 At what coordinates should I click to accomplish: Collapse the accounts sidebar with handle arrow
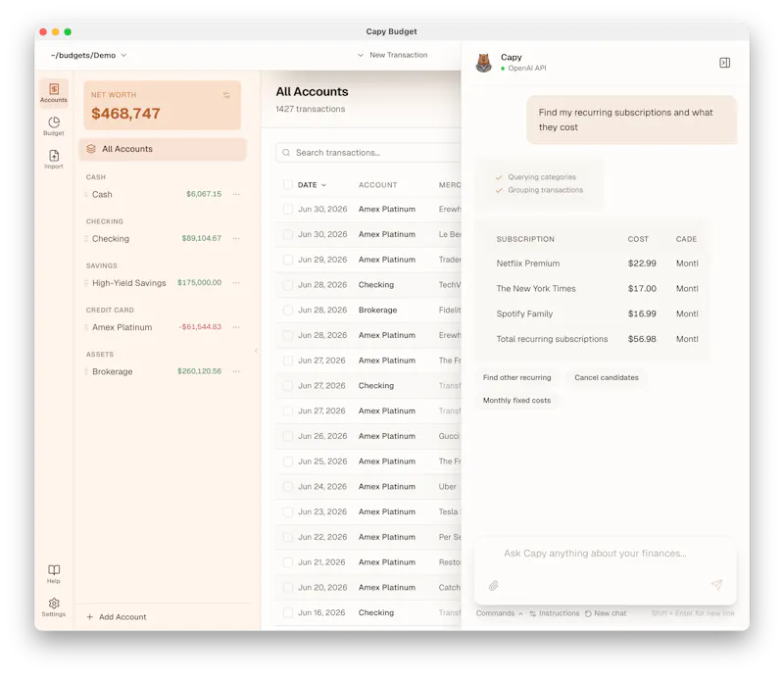[x=256, y=351]
